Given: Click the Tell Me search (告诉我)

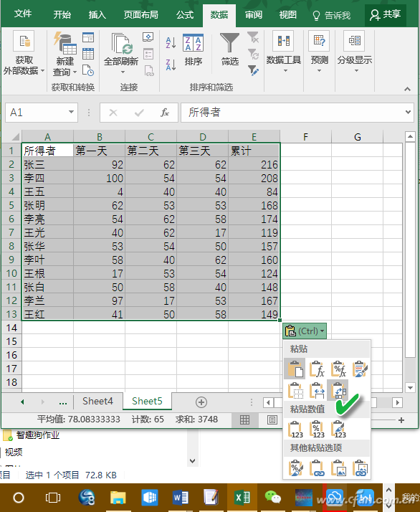Looking at the screenshot, I should [332, 15].
